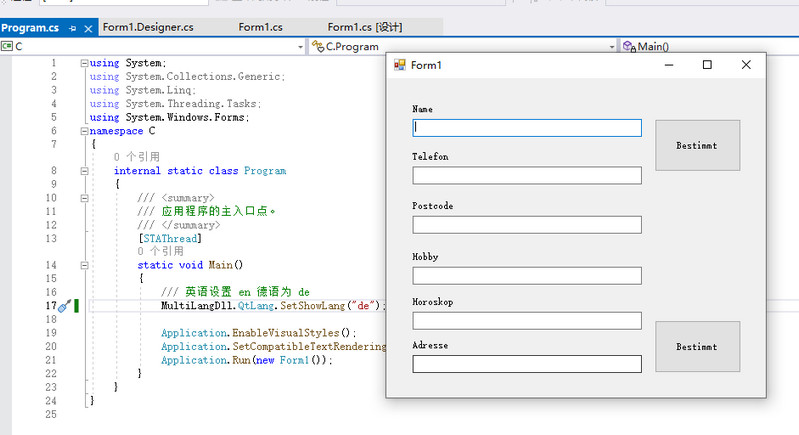Collapse the Program class block at line 8

pos(84,171)
